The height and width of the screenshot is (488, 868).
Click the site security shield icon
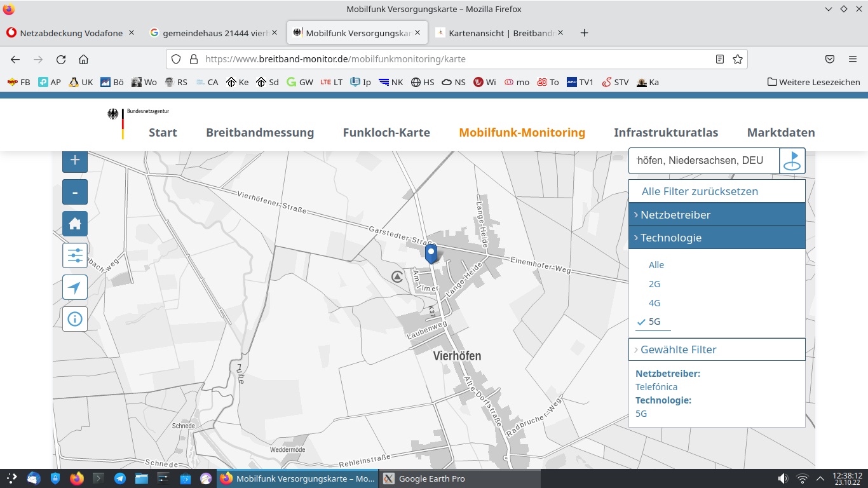coord(177,59)
